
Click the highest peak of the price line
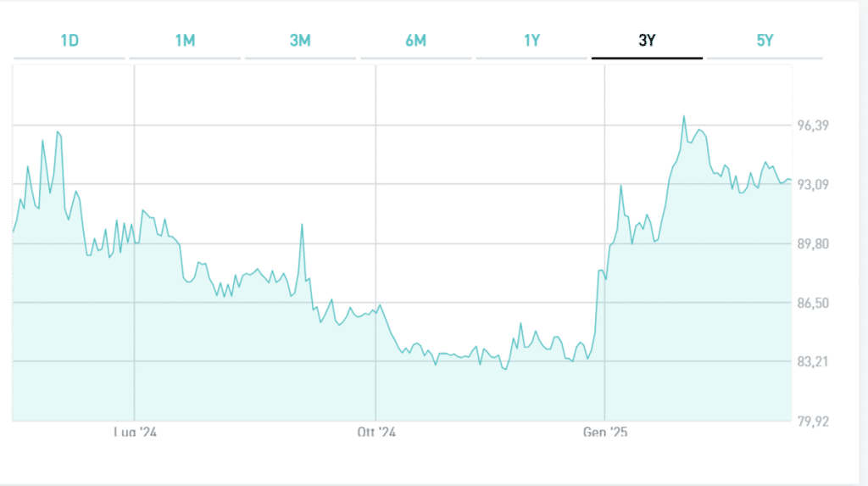click(683, 116)
